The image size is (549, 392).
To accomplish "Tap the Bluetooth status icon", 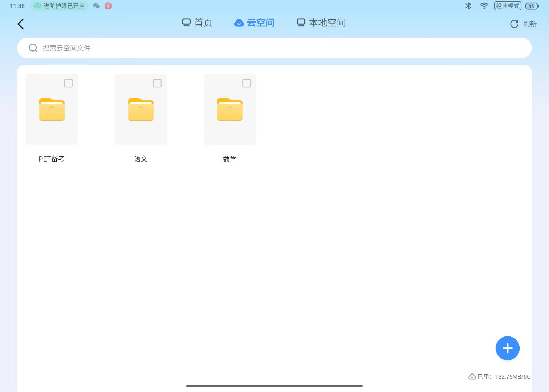I will point(468,6).
